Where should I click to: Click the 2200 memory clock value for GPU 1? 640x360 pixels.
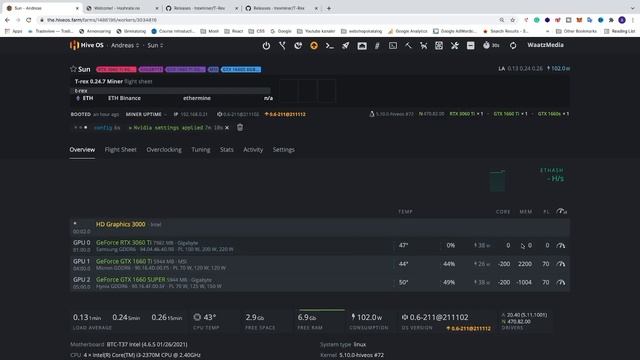pos(524,264)
